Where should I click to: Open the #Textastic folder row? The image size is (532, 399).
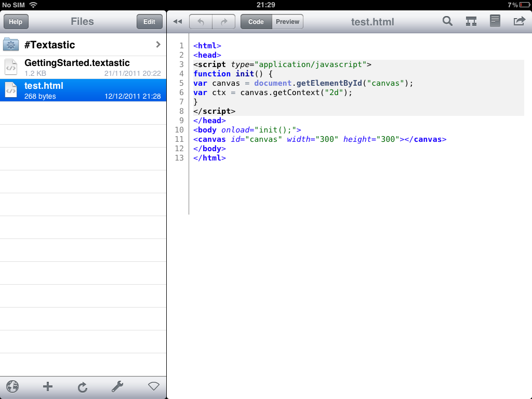83,45
